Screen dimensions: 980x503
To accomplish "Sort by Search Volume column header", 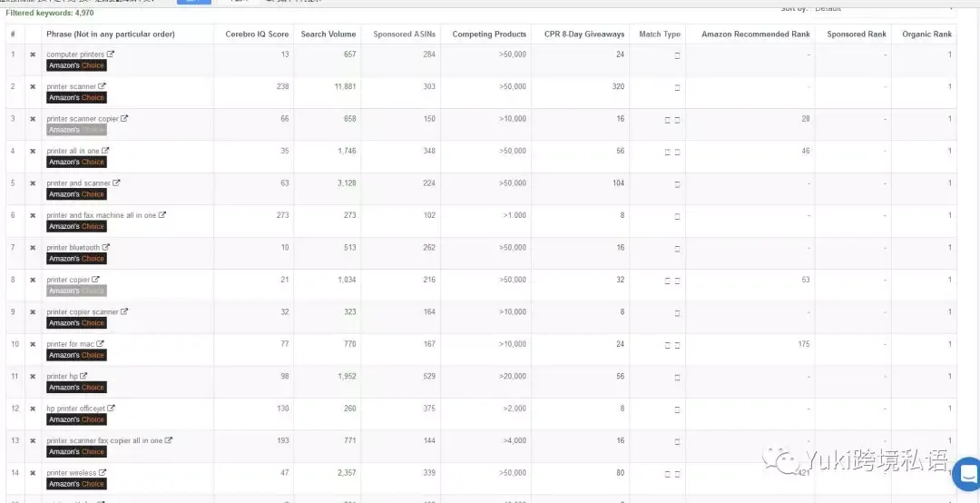I will coord(328,35).
